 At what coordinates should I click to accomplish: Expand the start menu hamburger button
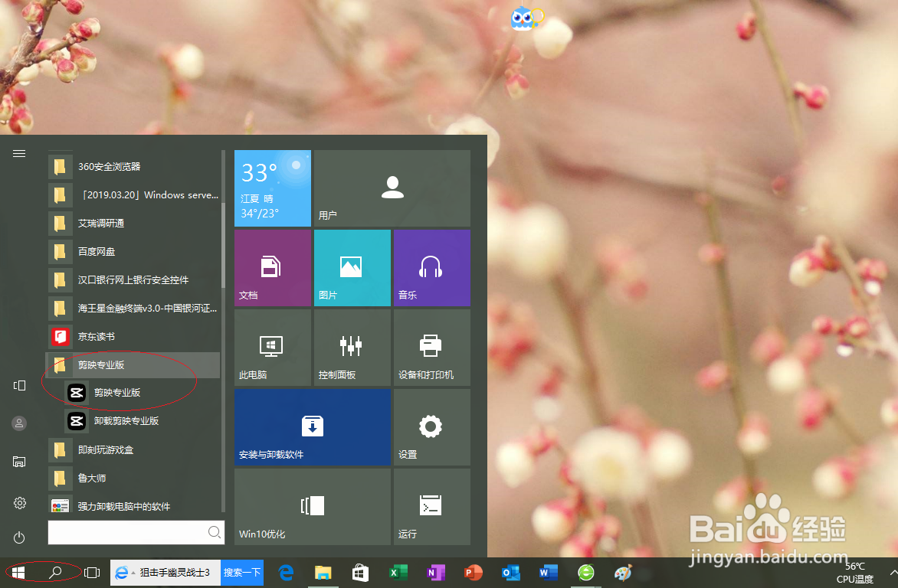click(19, 153)
